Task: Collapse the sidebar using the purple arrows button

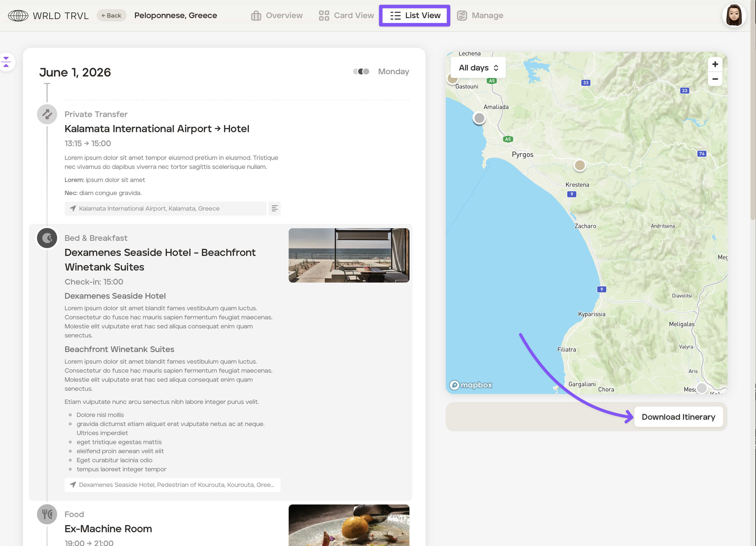Action: (x=6, y=62)
